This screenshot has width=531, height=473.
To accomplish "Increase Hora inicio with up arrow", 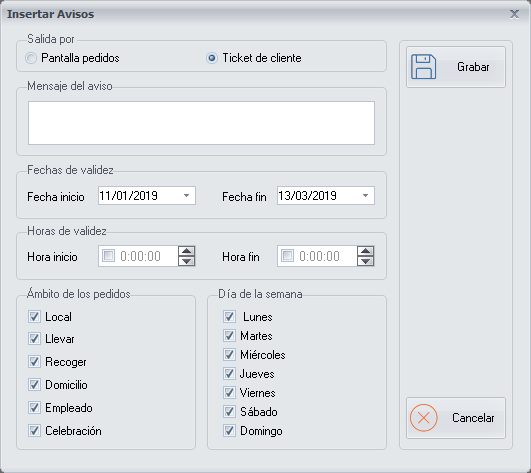I will click(187, 251).
